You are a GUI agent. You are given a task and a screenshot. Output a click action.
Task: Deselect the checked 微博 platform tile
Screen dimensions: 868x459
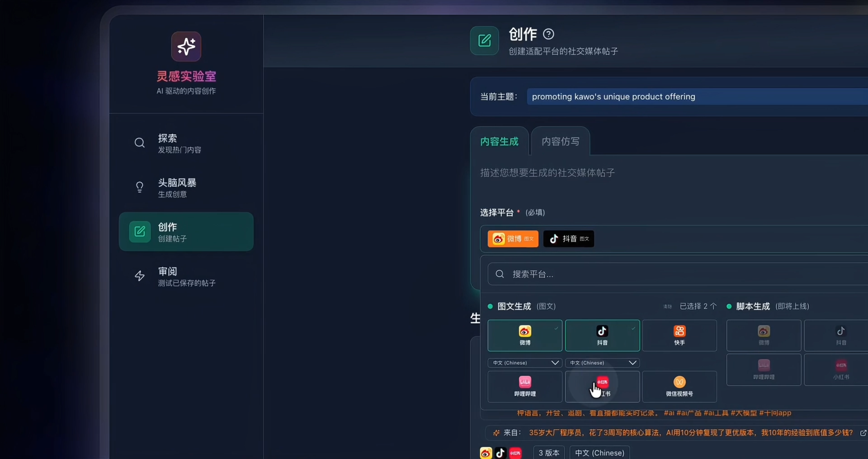click(525, 335)
